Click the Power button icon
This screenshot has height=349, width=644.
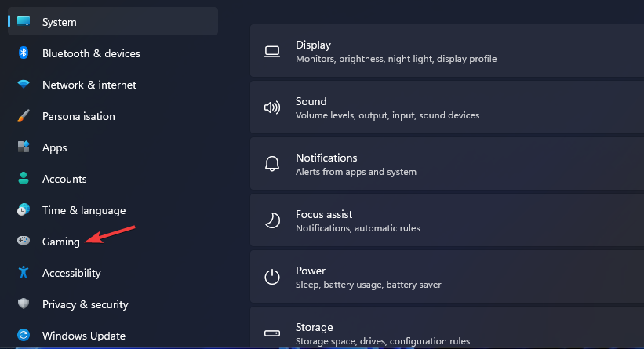coord(272,278)
